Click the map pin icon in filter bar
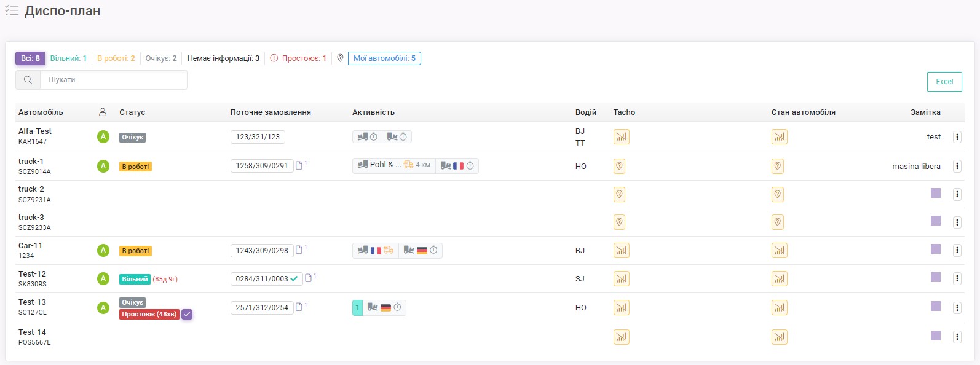The image size is (980, 365). click(340, 58)
